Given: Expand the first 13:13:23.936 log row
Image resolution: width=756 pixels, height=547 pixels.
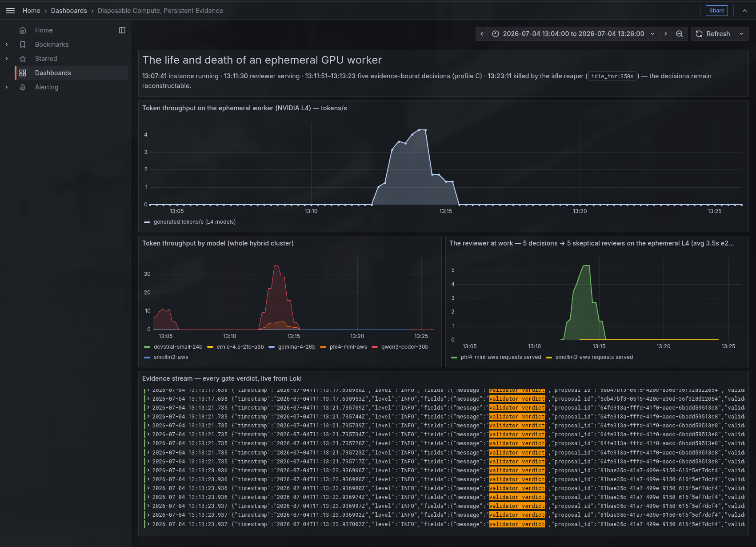Looking at the screenshot, I should point(148,471).
